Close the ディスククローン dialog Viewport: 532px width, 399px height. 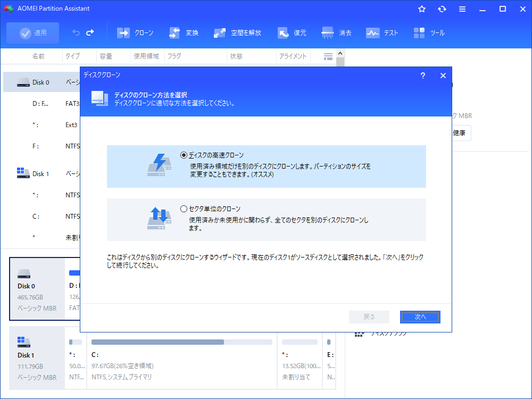coord(443,76)
